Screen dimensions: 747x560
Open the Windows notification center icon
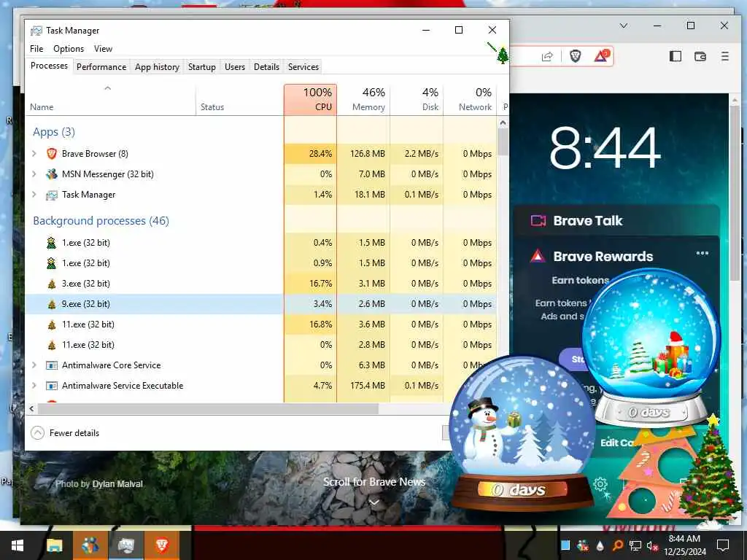point(723,545)
